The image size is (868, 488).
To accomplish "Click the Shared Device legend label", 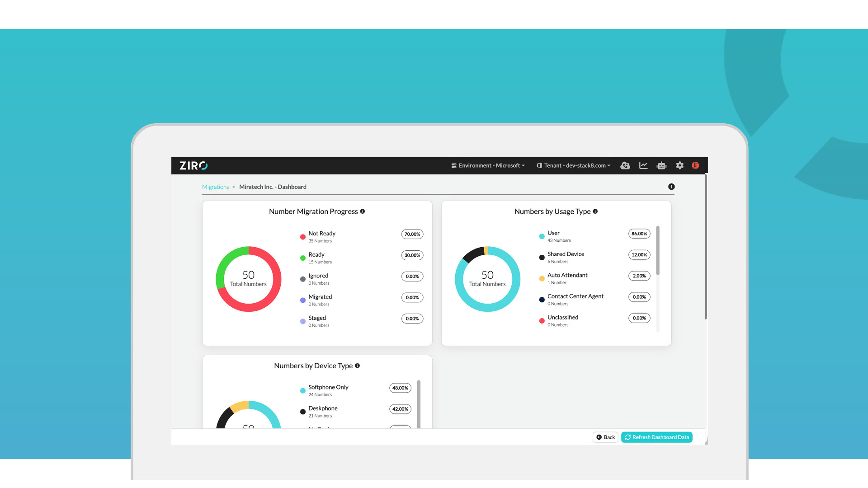I will (566, 254).
